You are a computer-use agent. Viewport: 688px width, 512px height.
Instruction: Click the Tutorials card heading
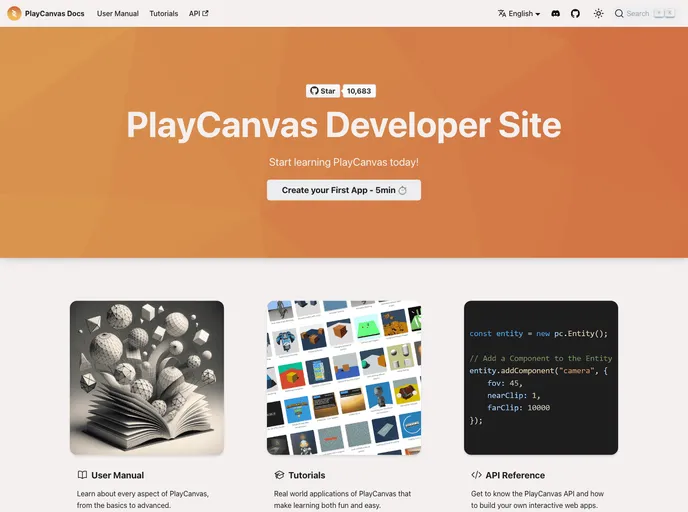[x=307, y=475]
